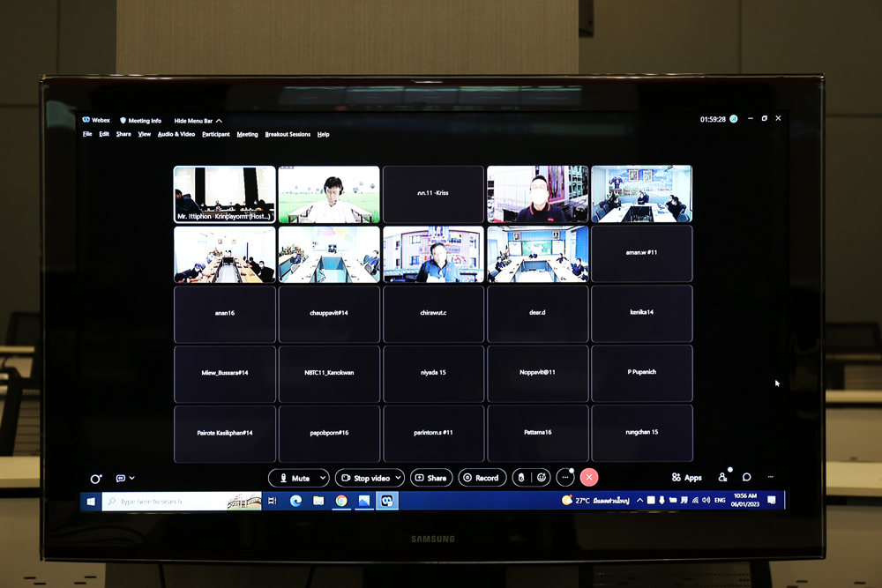Open the Windows notification center
The width and height of the screenshot is (882, 588).
[x=772, y=500]
